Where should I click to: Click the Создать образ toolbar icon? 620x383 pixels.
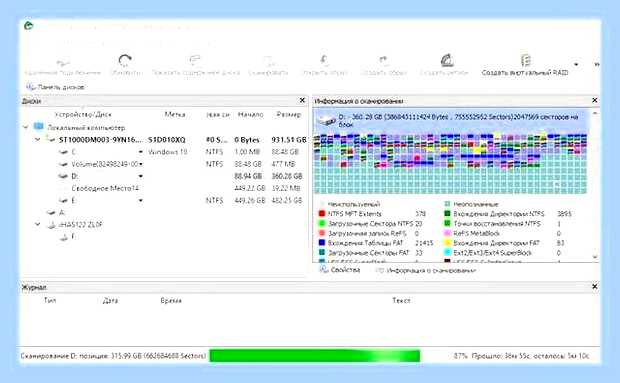383,60
